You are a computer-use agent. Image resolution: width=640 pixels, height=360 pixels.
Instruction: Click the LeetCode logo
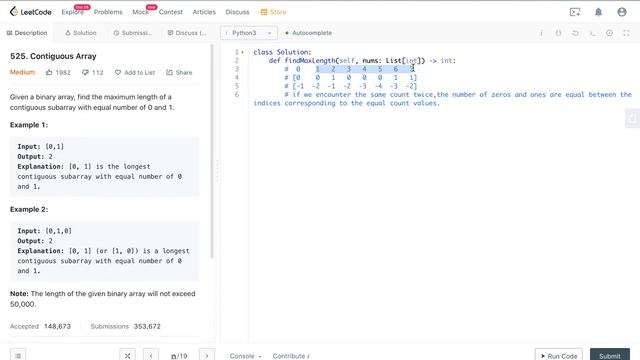(x=31, y=12)
